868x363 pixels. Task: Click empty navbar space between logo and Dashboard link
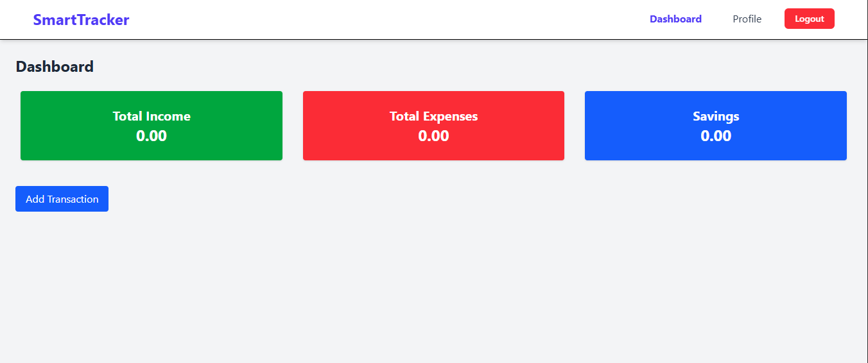[385, 19]
